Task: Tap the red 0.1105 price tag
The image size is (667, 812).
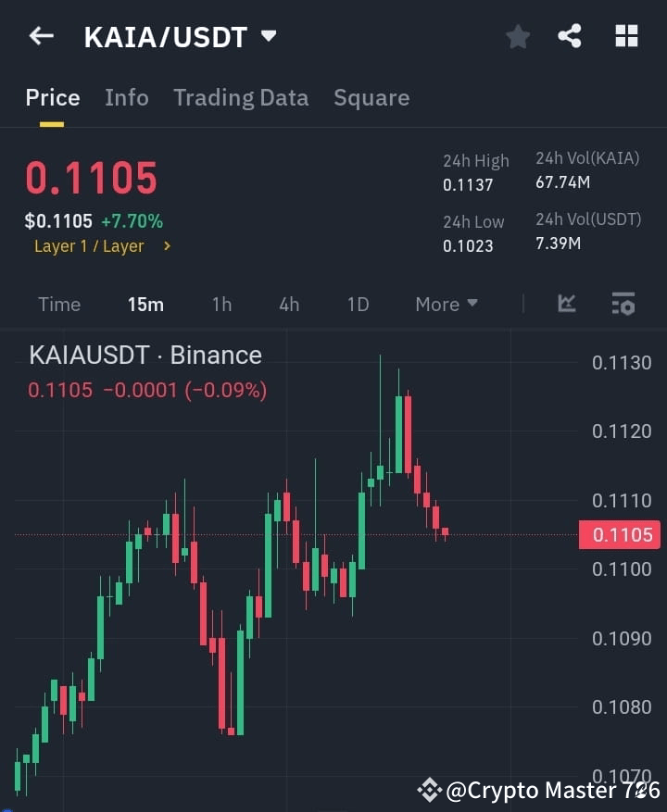Action: click(619, 534)
